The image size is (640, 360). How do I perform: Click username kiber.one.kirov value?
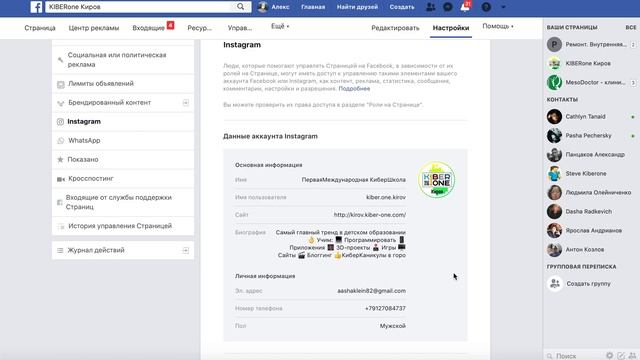[x=386, y=197]
